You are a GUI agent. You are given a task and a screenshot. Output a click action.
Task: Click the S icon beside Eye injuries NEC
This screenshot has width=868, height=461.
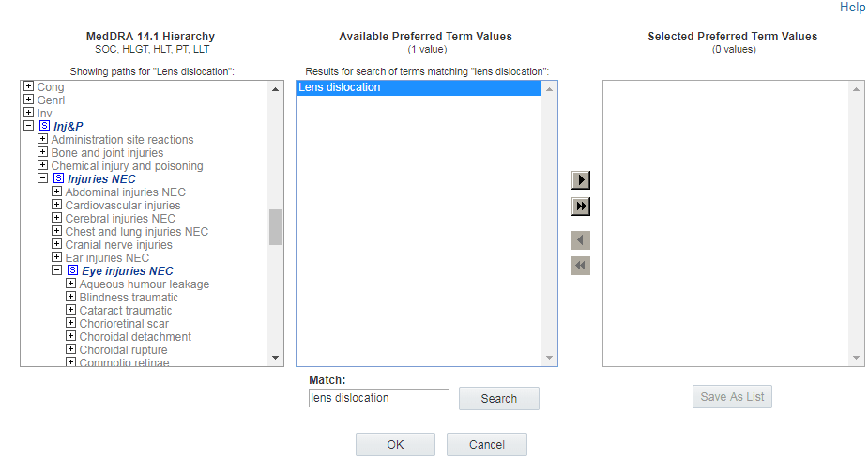click(x=72, y=270)
